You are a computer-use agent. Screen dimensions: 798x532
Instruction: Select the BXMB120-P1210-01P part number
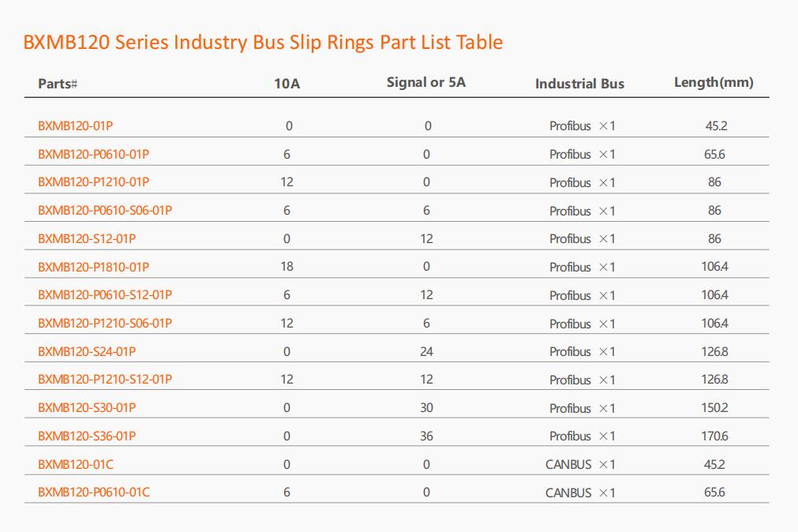94,182
